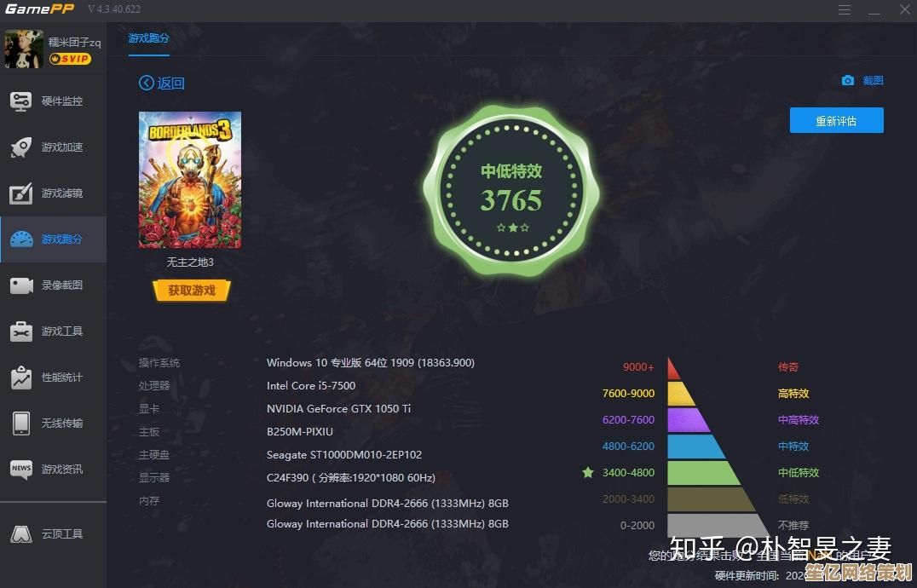Click 高特效 tier label
This screenshot has width=917, height=588.
[x=793, y=394]
